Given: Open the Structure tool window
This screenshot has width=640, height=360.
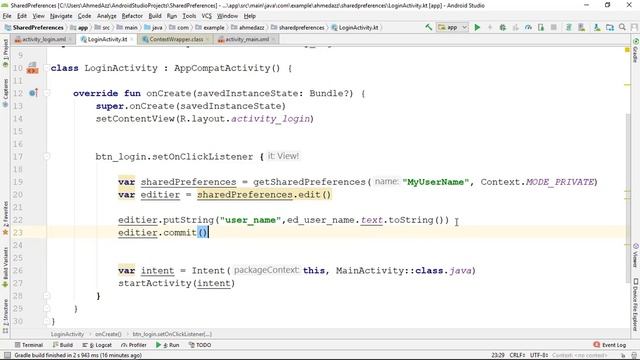Looking at the screenshot, I should [5, 316].
